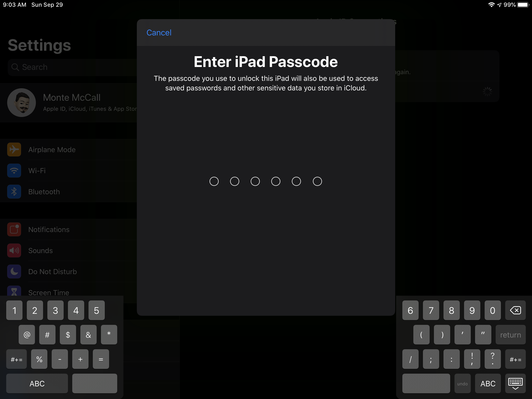Open Notifications using its red icon

14,229
